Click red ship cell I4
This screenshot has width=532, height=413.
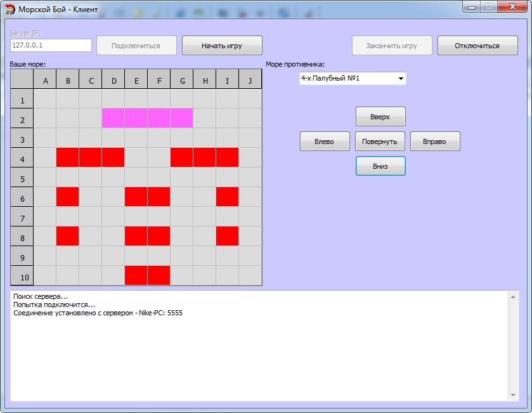(x=228, y=157)
